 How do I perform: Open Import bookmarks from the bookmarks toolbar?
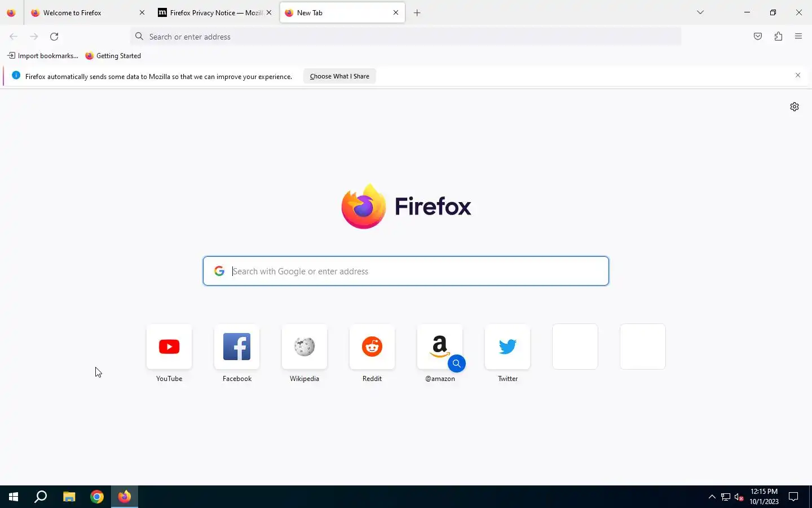pyautogui.click(x=43, y=56)
